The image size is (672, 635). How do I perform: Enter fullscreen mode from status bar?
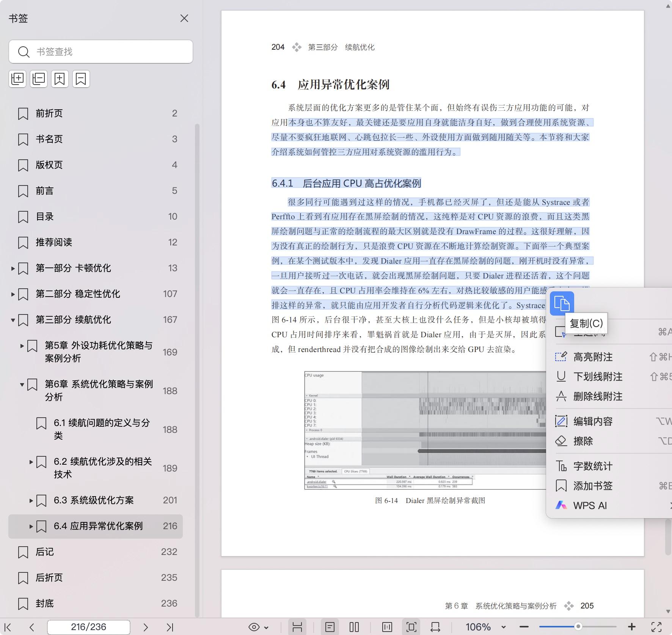(x=656, y=627)
